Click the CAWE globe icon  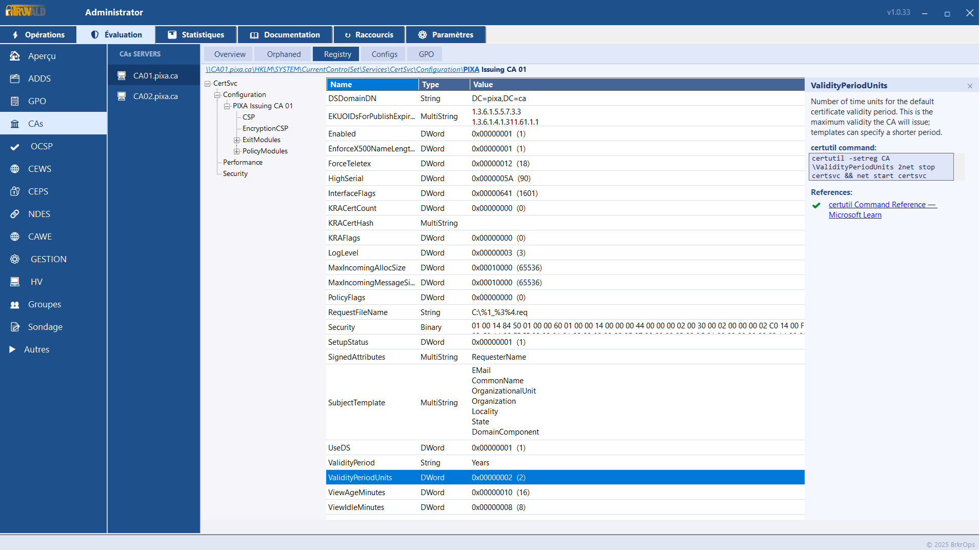tap(15, 237)
